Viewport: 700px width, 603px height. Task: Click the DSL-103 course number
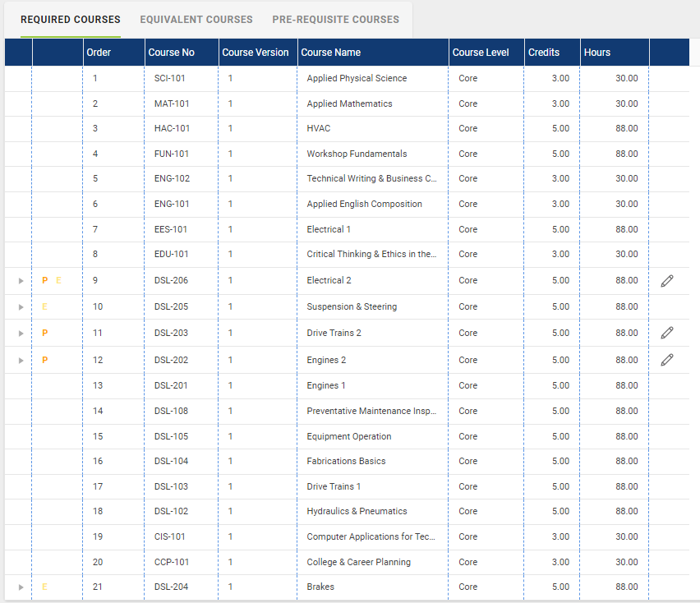pos(171,486)
